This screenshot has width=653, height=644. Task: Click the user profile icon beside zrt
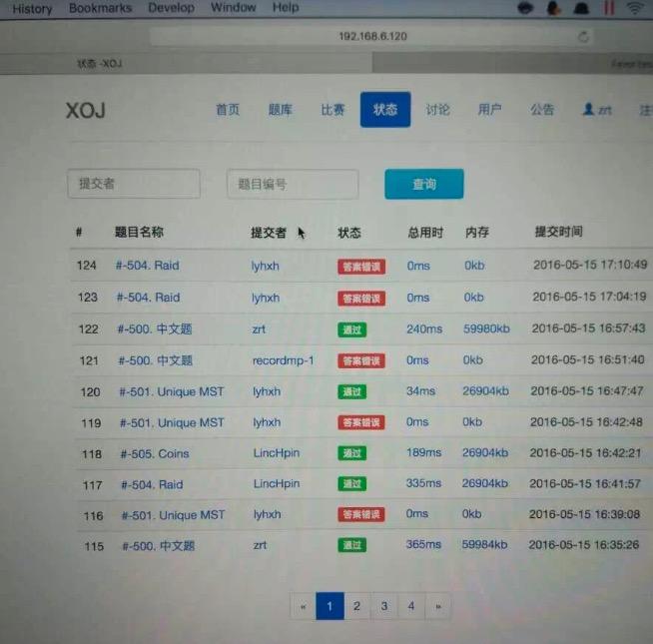tap(588, 110)
